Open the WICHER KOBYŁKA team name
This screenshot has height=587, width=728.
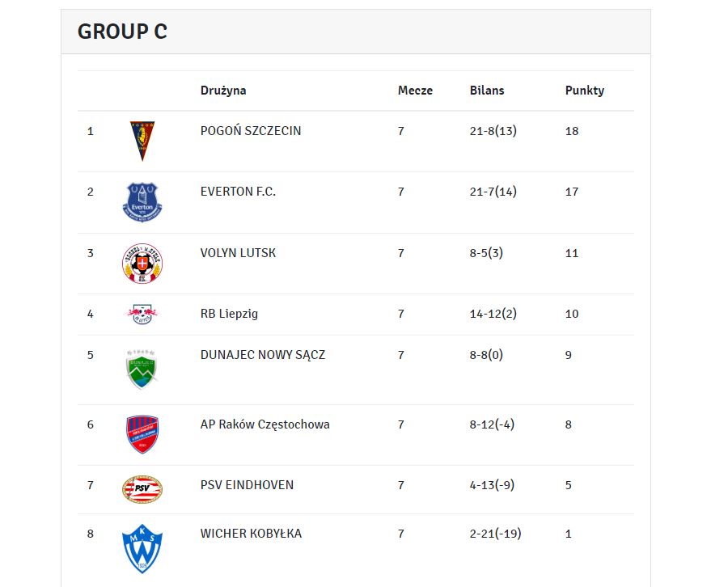(251, 534)
